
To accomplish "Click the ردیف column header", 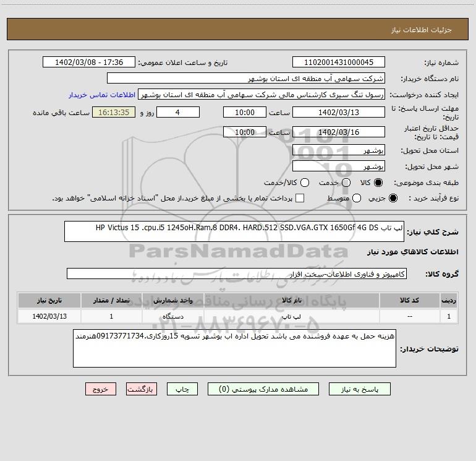I will pyautogui.click(x=449, y=300).
